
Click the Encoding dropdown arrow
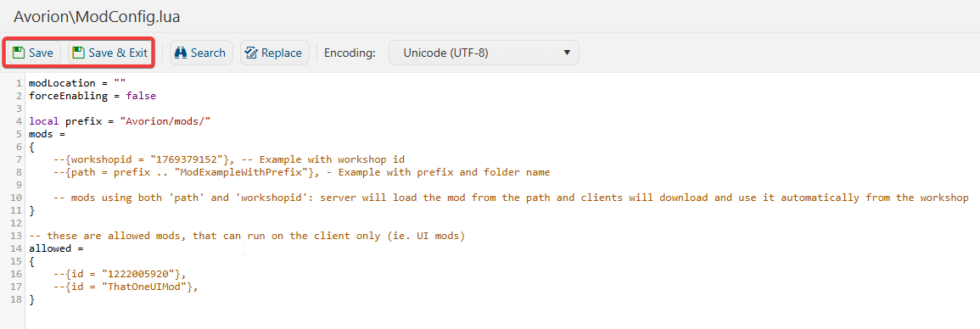coord(567,53)
